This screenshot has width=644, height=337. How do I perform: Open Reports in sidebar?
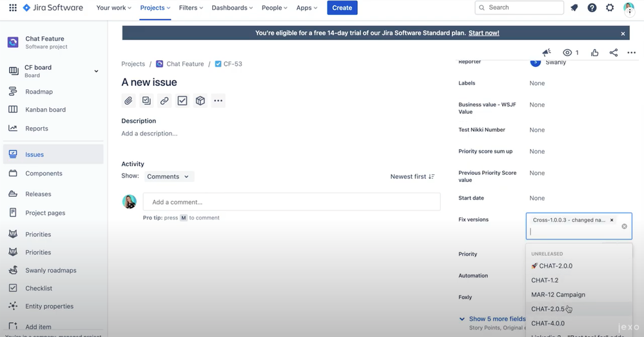pos(54,128)
